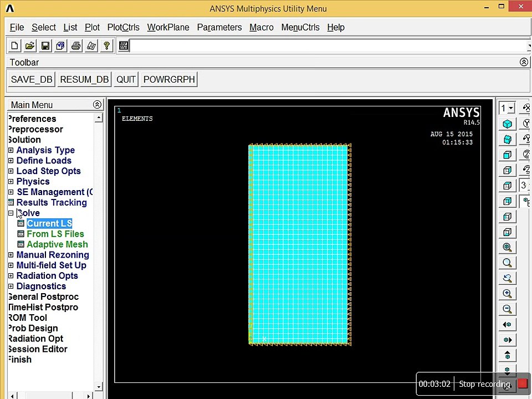Collapse the Toolbar panel chevron
The width and height of the screenshot is (532, 399).
524,62
